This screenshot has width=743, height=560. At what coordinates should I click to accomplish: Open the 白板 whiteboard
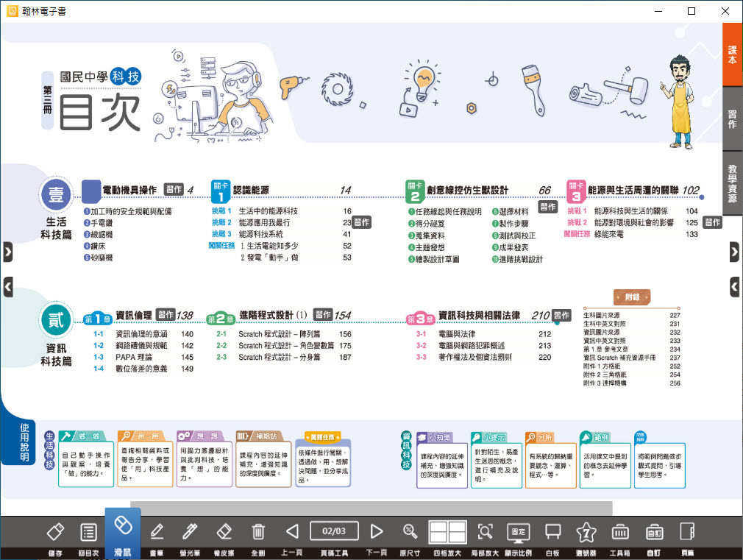[x=552, y=533]
